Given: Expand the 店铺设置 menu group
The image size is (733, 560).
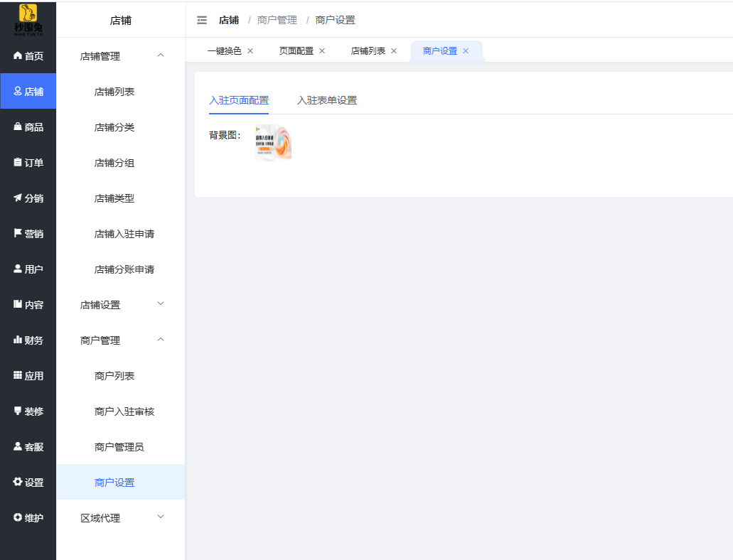Looking at the screenshot, I should (x=120, y=305).
